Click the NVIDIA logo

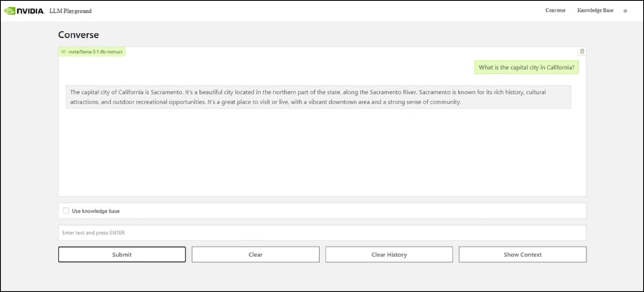[24, 11]
